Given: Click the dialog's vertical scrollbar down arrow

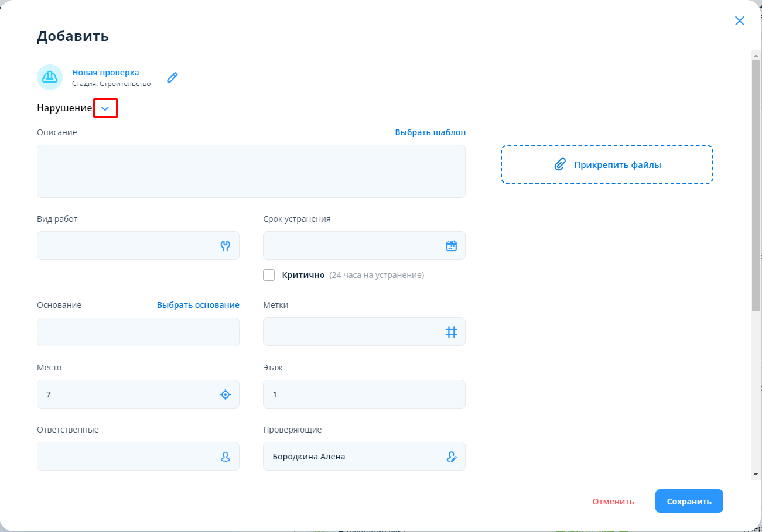Looking at the screenshot, I should pos(756,474).
